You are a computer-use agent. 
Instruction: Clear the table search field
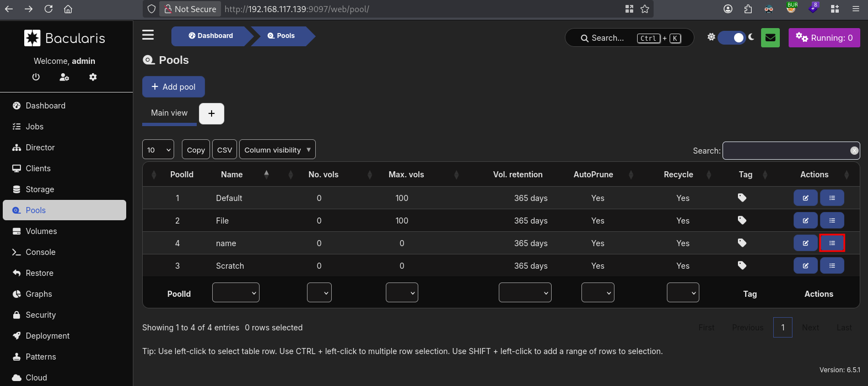coord(854,150)
